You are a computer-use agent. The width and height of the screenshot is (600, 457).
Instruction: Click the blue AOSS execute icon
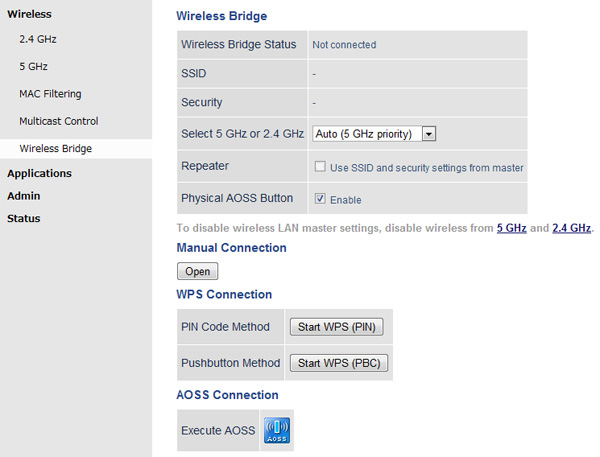276,429
